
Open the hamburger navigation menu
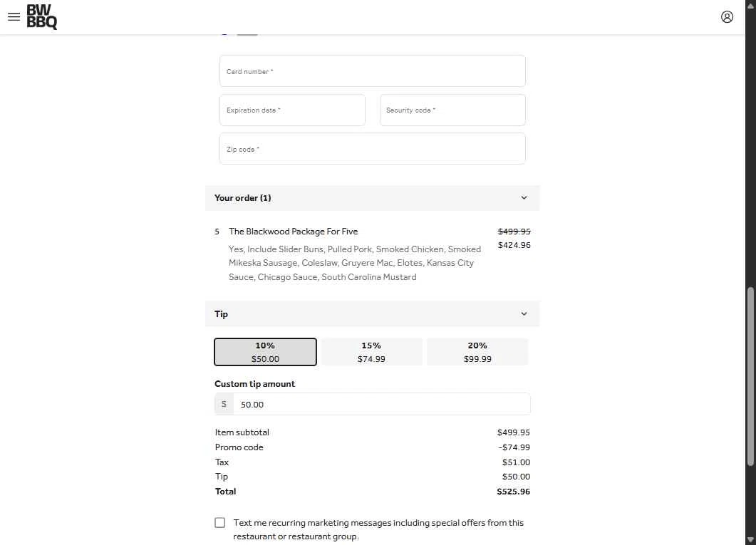pyautogui.click(x=14, y=17)
